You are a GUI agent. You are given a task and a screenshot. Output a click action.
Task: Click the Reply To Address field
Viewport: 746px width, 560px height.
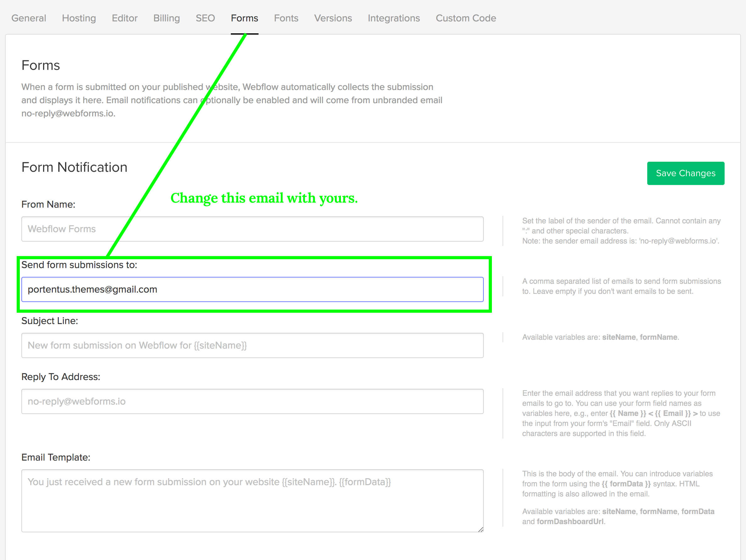[252, 401]
